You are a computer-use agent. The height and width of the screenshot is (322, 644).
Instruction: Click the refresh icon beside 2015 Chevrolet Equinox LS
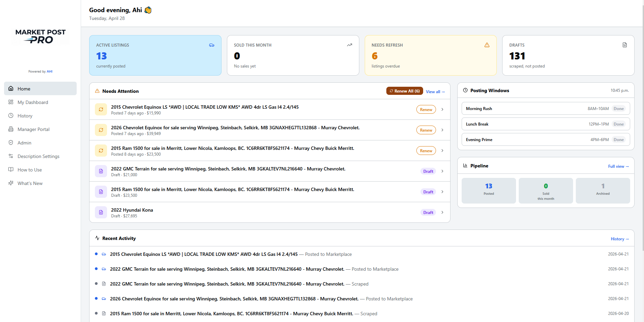click(x=101, y=109)
